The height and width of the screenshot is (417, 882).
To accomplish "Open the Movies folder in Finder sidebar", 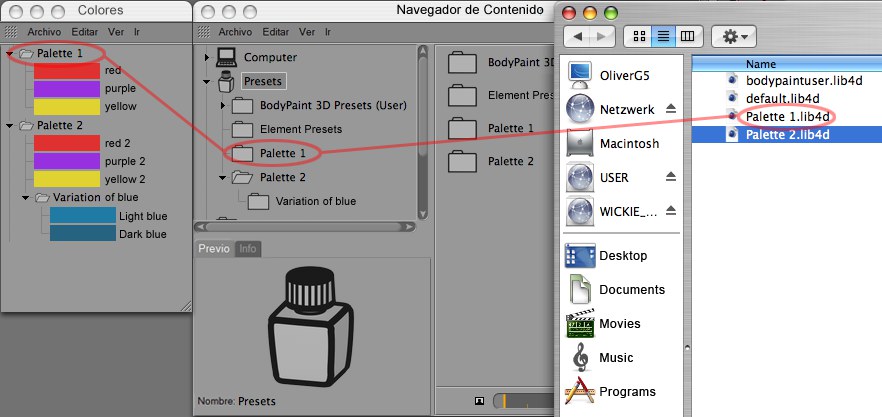I will tap(582, 324).
